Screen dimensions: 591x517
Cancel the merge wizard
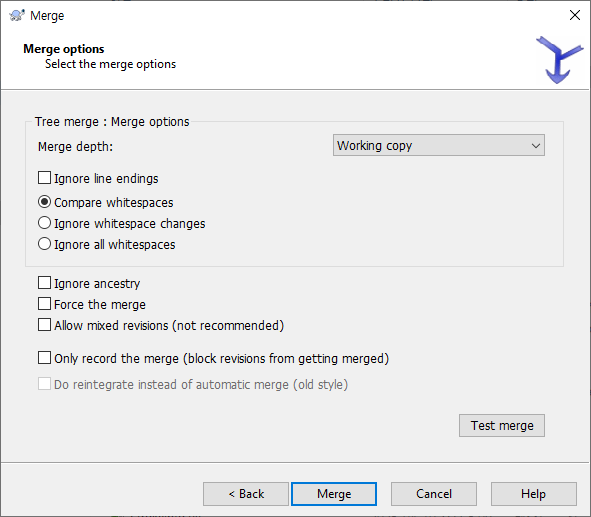[434, 494]
